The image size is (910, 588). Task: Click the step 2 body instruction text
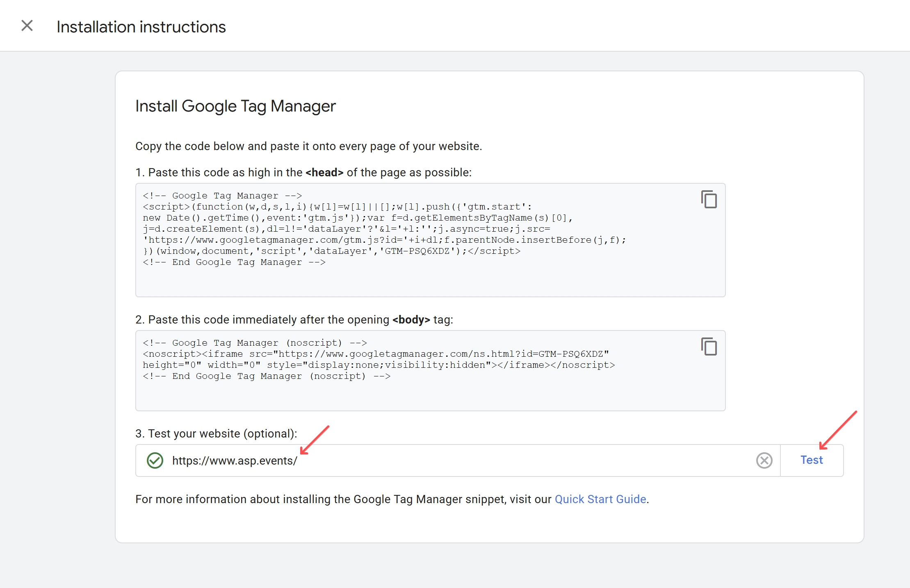pyautogui.click(x=294, y=319)
